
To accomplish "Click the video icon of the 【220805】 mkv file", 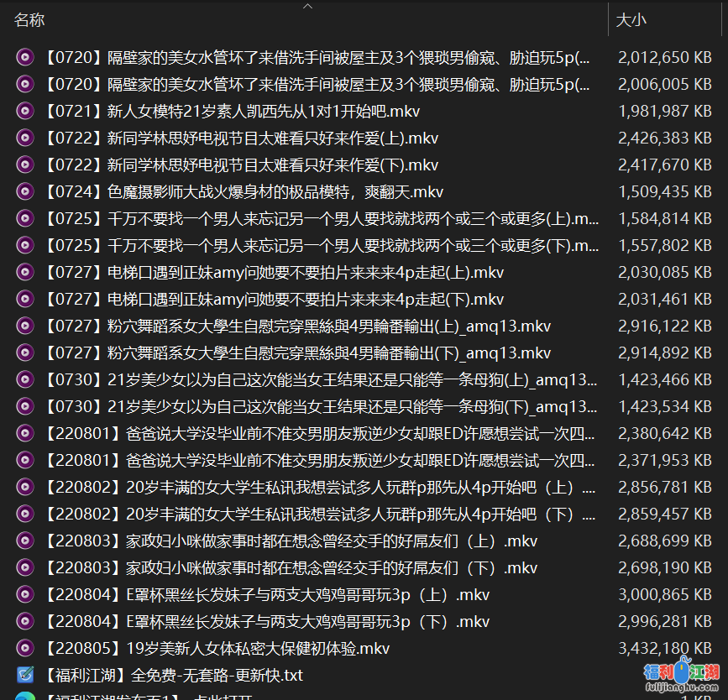I will coord(25,649).
